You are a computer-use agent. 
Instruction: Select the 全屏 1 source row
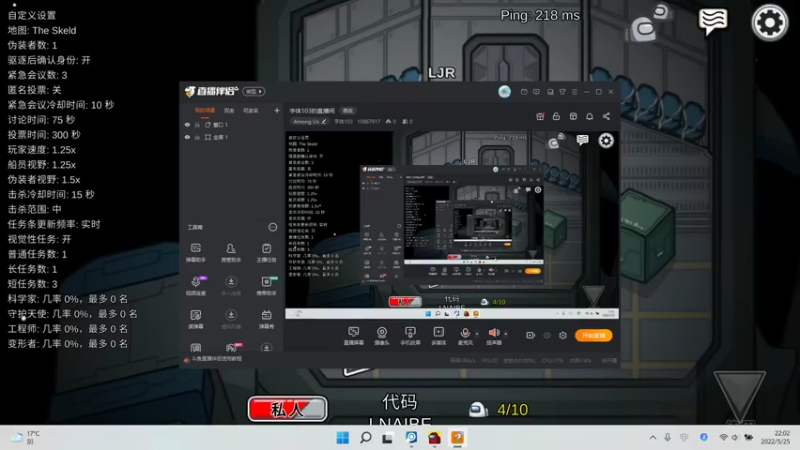232,137
